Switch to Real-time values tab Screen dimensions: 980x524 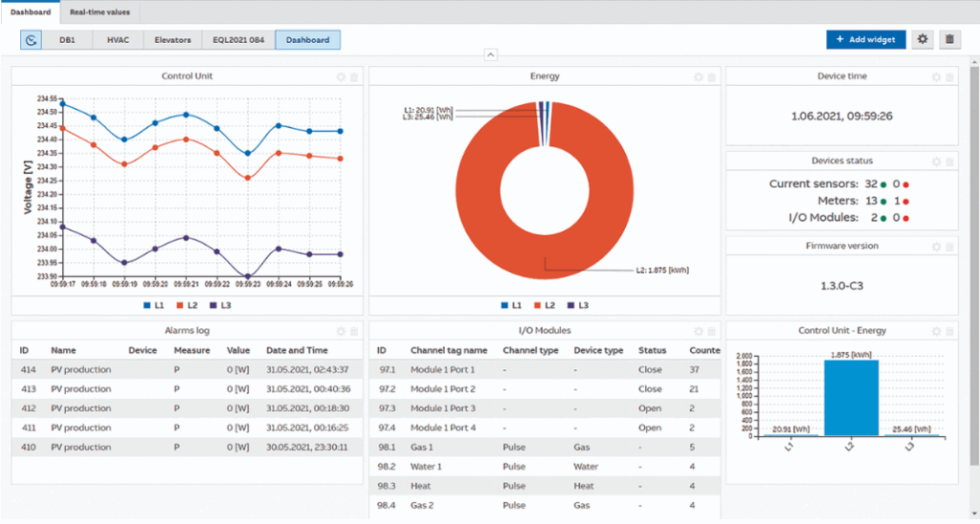pyautogui.click(x=100, y=11)
